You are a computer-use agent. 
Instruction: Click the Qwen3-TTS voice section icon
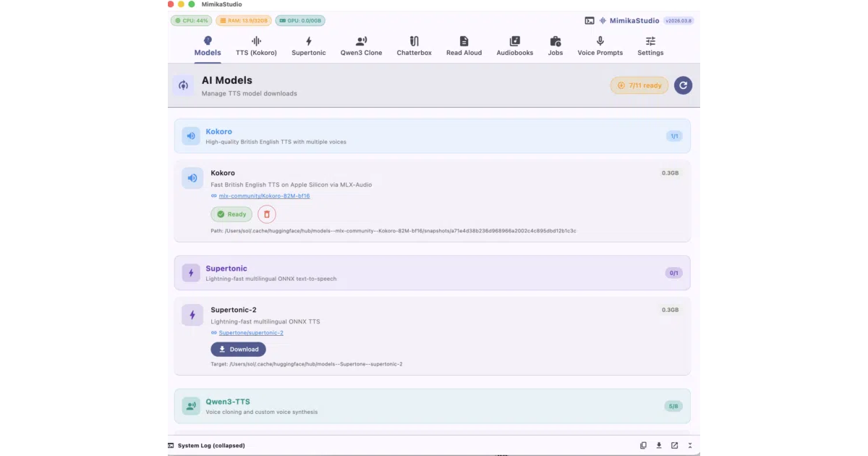click(x=191, y=406)
